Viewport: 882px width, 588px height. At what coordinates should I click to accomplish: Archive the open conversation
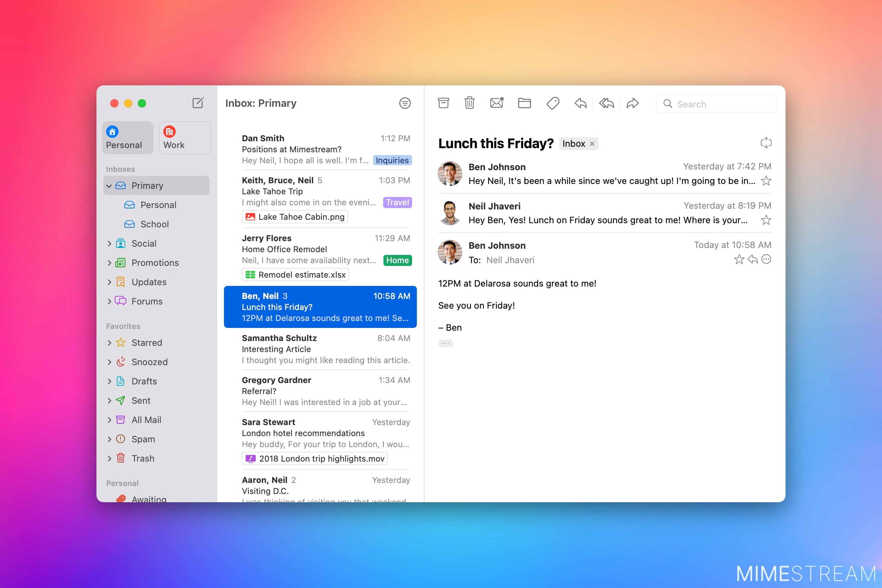point(443,103)
